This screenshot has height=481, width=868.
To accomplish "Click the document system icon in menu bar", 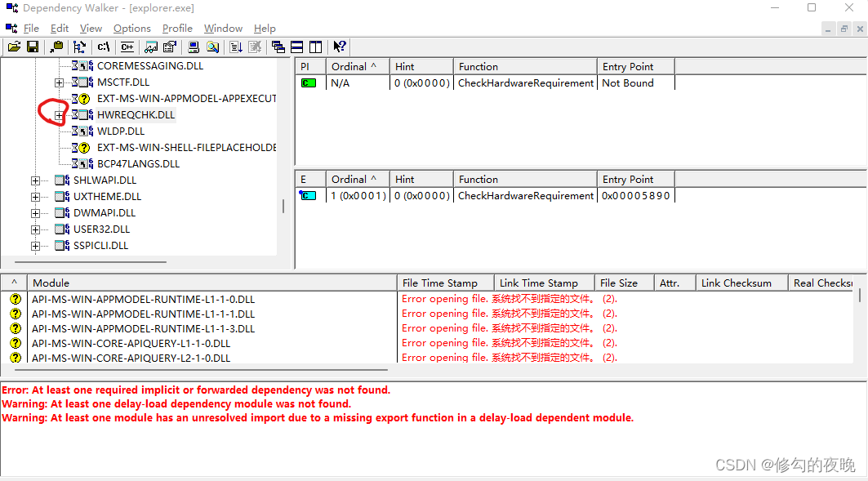I will tap(11, 29).
